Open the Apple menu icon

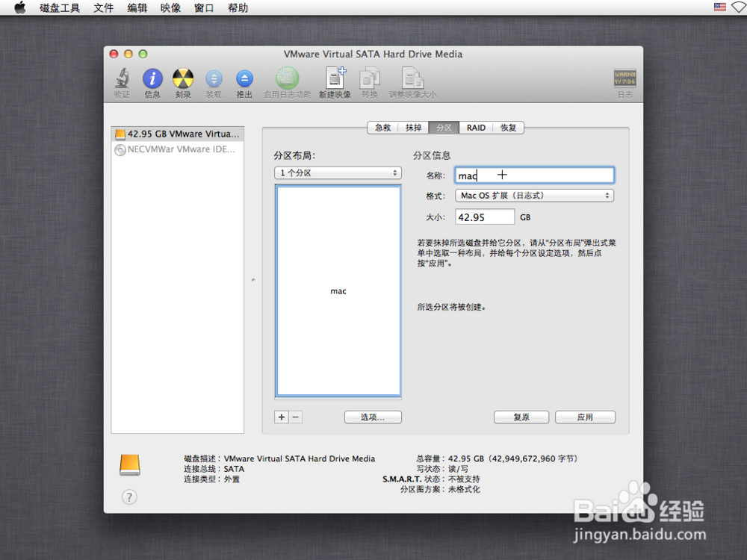(20, 7)
